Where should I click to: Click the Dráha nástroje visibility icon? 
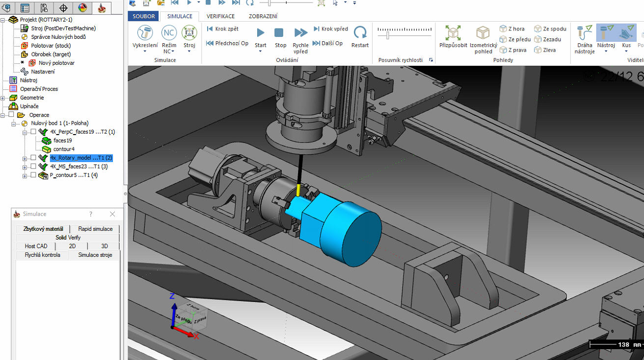(584, 33)
